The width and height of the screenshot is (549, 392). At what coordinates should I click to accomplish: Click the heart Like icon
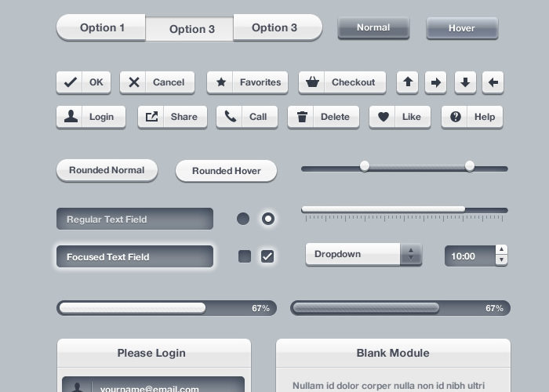[384, 117]
